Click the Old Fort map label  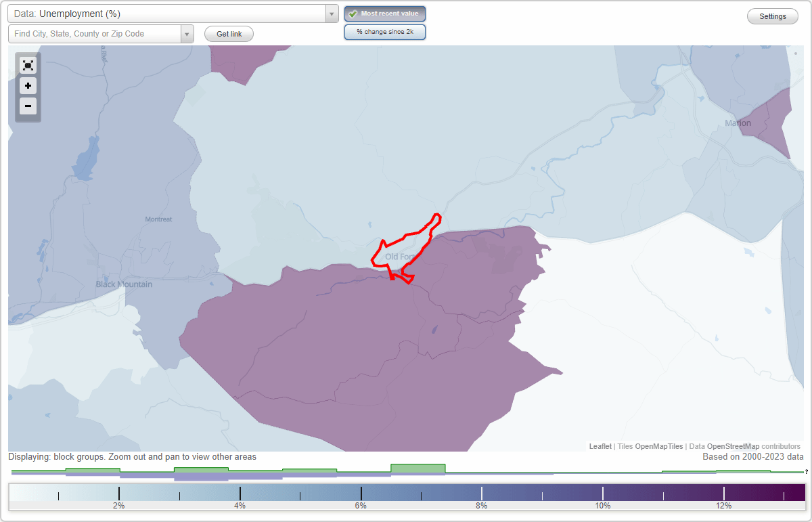tap(399, 257)
